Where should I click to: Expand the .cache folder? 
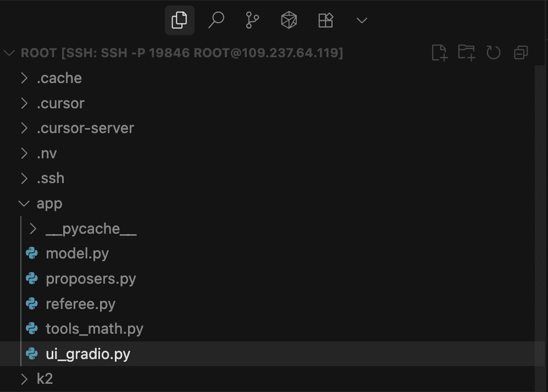[x=59, y=78]
